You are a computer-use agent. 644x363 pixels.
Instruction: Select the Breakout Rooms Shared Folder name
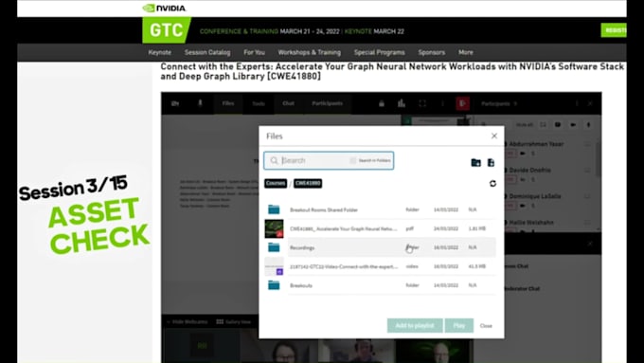324,209
